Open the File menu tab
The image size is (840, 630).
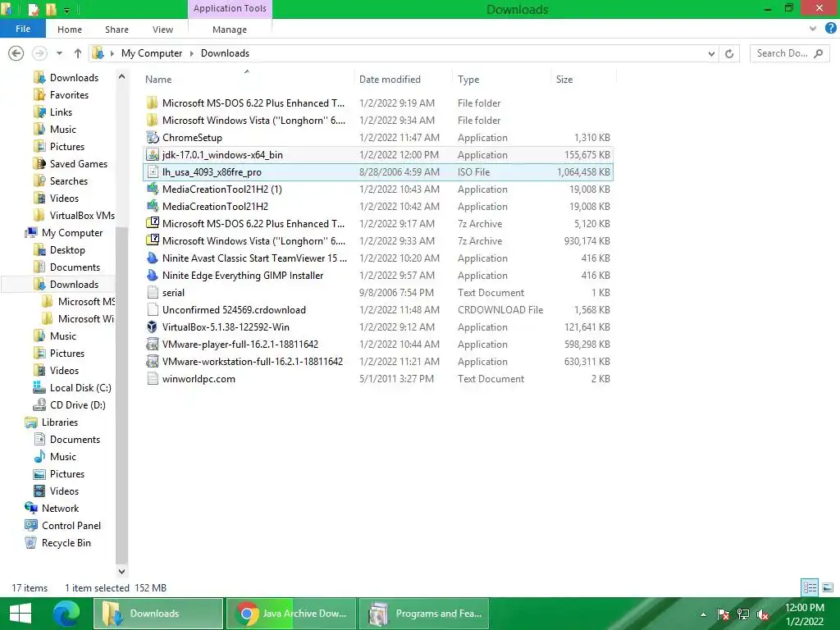(x=22, y=29)
